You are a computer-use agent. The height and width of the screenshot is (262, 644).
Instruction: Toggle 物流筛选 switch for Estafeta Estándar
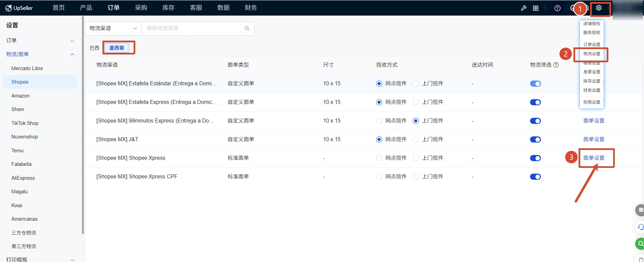[535, 84]
